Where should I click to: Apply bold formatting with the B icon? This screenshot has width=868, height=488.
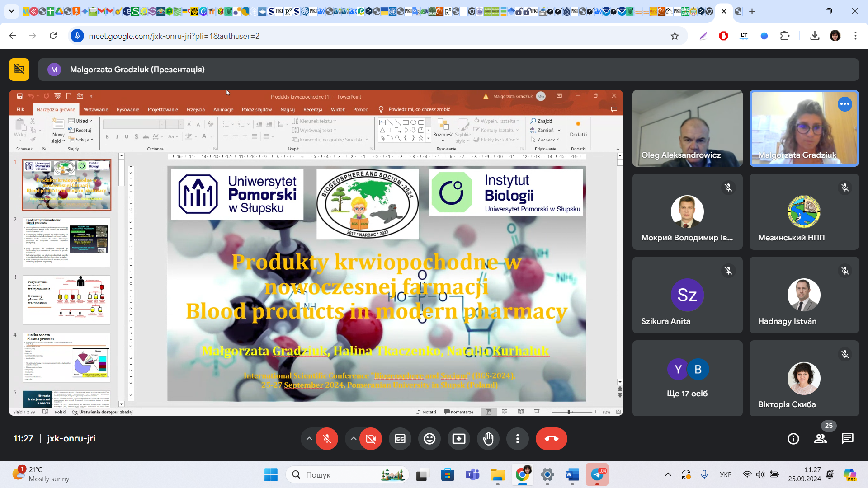(107, 136)
